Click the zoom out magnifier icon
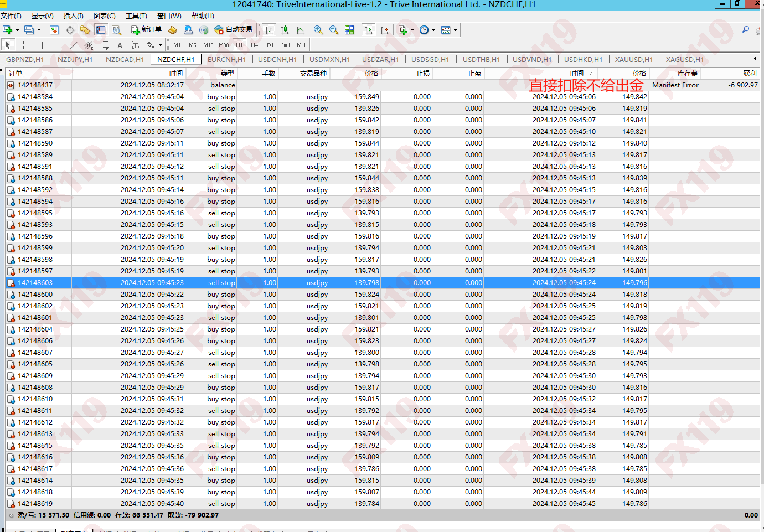The height and width of the screenshot is (532, 764). click(334, 30)
